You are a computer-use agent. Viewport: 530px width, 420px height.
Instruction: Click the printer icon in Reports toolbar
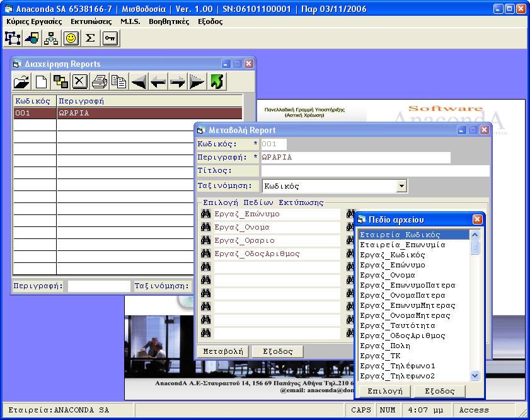click(100, 81)
